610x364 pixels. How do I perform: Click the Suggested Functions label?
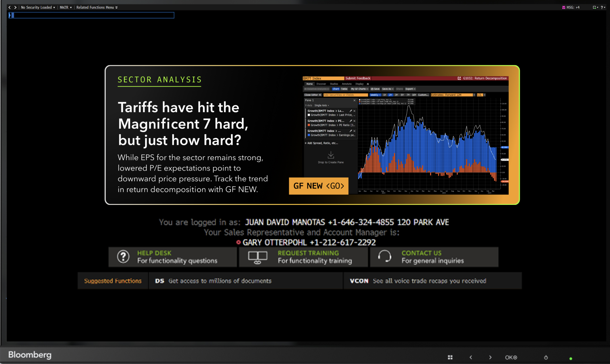point(113,281)
